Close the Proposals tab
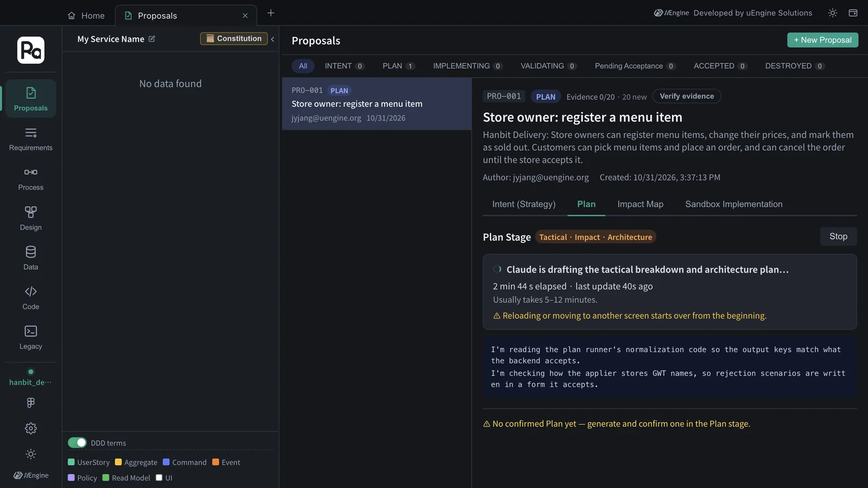Image resolution: width=868 pixels, height=488 pixels. pyautogui.click(x=245, y=16)
